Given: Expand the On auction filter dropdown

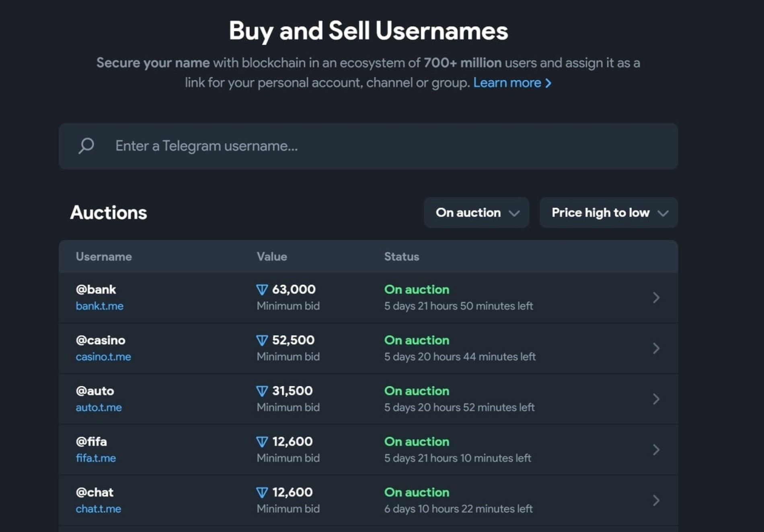Looking at the screenshot, I should pyautogui.click(x=476, y=213).
